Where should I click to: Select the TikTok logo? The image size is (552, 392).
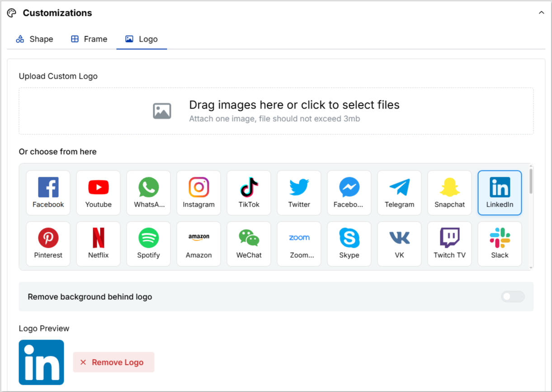point(249,193)
